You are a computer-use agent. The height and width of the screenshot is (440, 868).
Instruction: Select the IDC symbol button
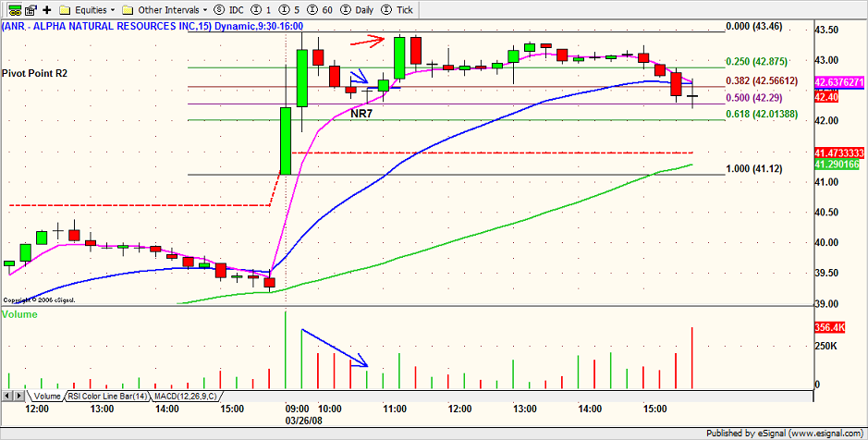click(x=228, y=9)
